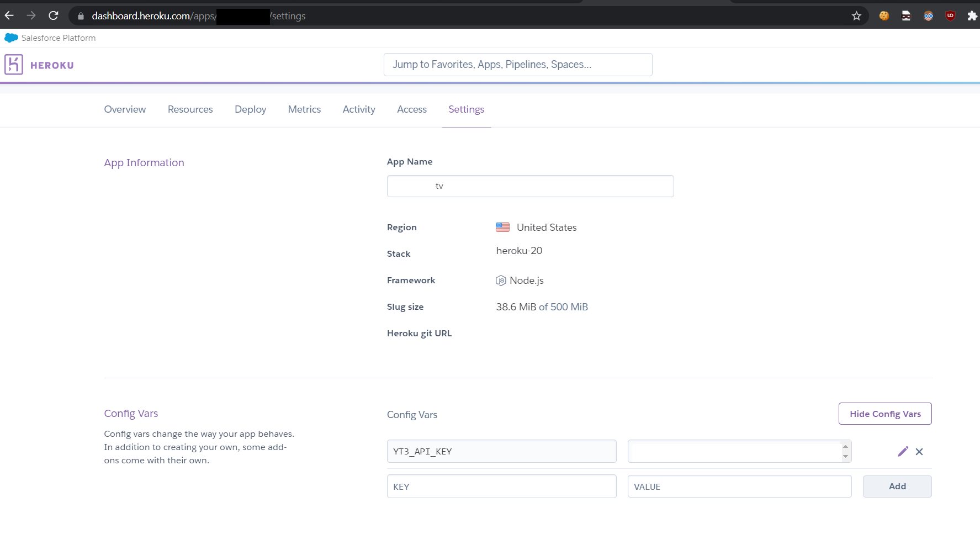Click the Stack label
Viewport: 980px width, 534px height.
399,254
